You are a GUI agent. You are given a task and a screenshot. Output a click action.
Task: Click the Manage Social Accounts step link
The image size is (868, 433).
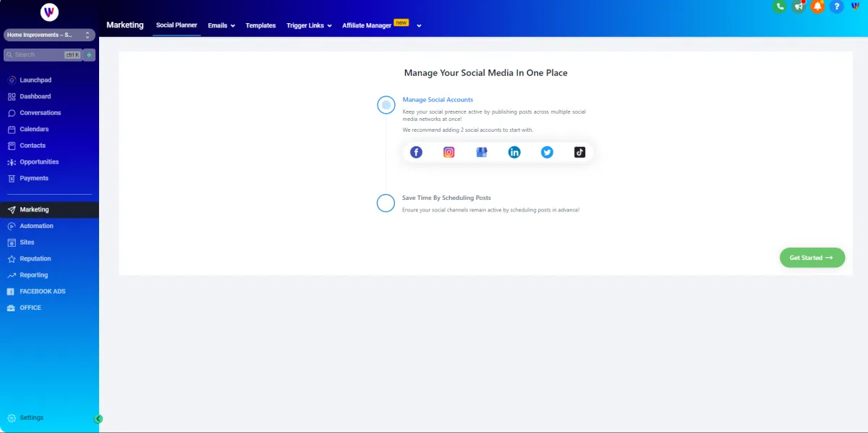coord(438,100)
